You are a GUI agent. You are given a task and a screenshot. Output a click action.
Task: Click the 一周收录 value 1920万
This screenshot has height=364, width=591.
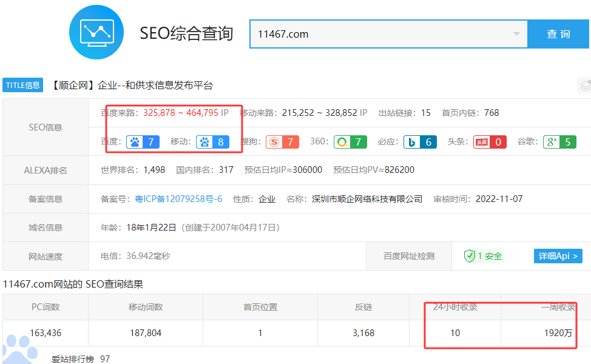(558, 333)
